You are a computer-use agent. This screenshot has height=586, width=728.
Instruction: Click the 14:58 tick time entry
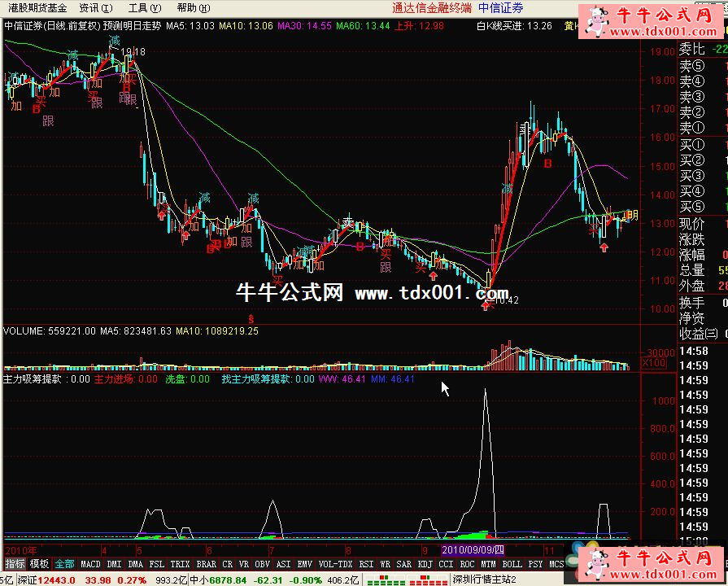(694, 352)
